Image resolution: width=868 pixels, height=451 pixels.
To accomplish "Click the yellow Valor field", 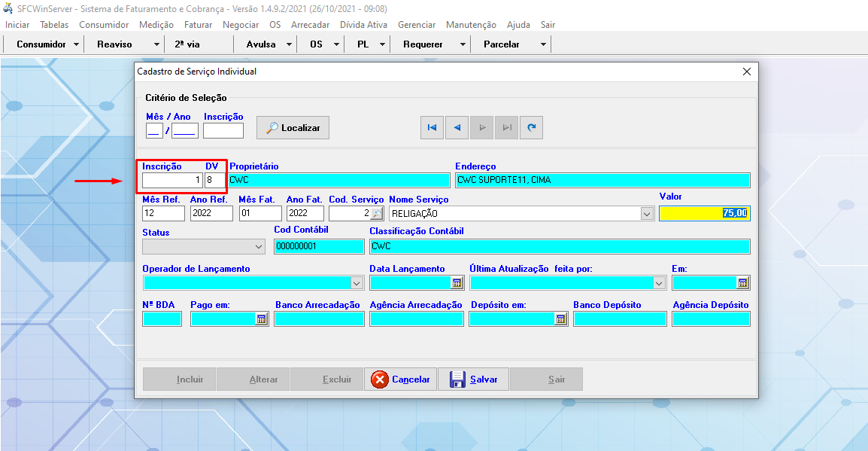I will coord(704,214).
